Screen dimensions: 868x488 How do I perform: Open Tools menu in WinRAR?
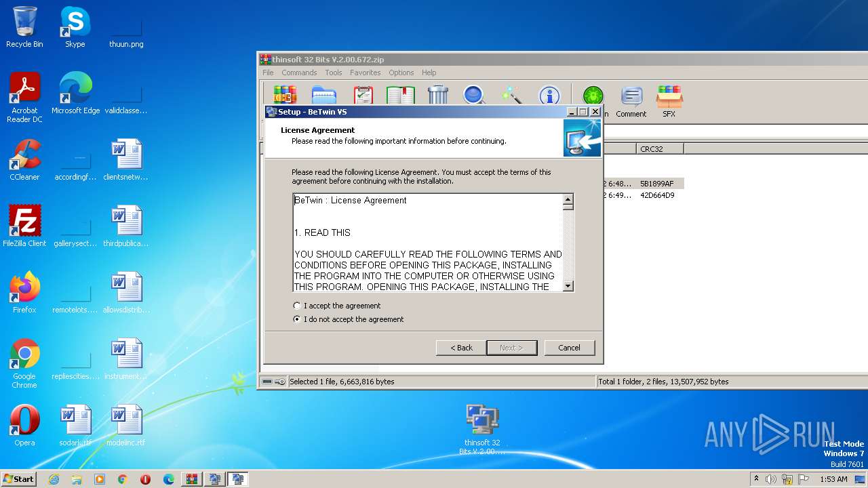coord(333,73)
